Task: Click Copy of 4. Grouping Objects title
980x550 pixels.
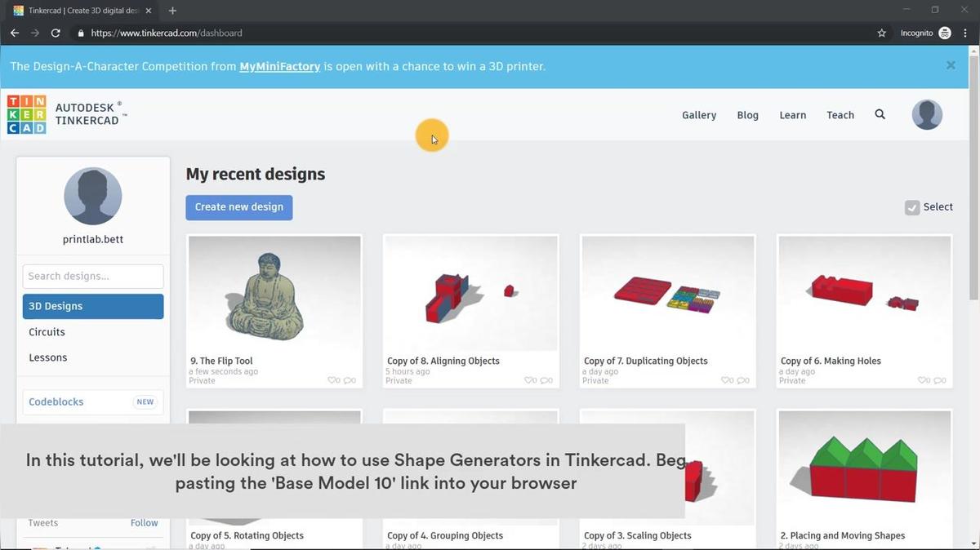Action: [x=445, y=536]
